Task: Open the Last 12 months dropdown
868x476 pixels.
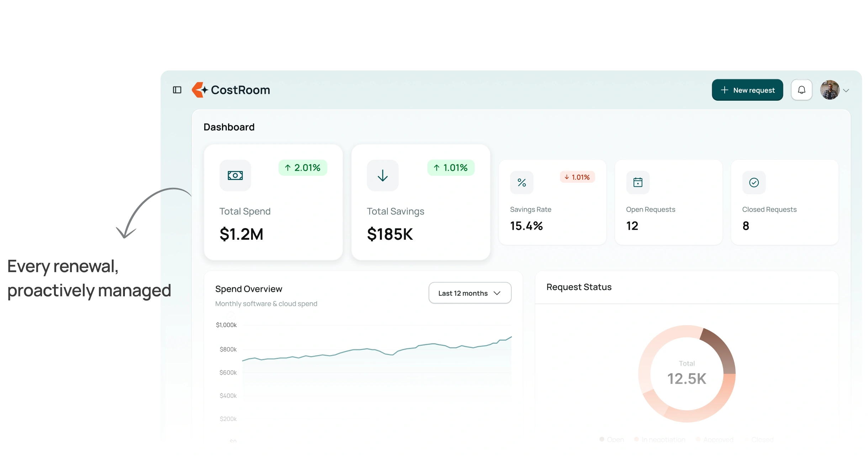Action: pos(470,293)
